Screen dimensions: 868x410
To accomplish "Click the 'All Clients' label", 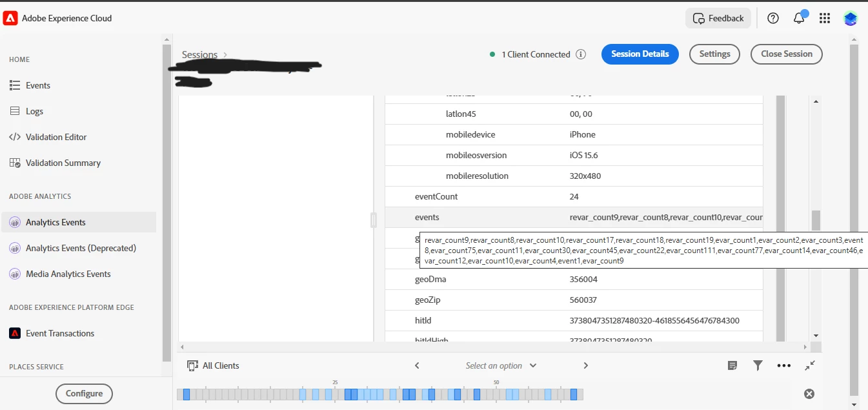I will (x=221, y=365).
